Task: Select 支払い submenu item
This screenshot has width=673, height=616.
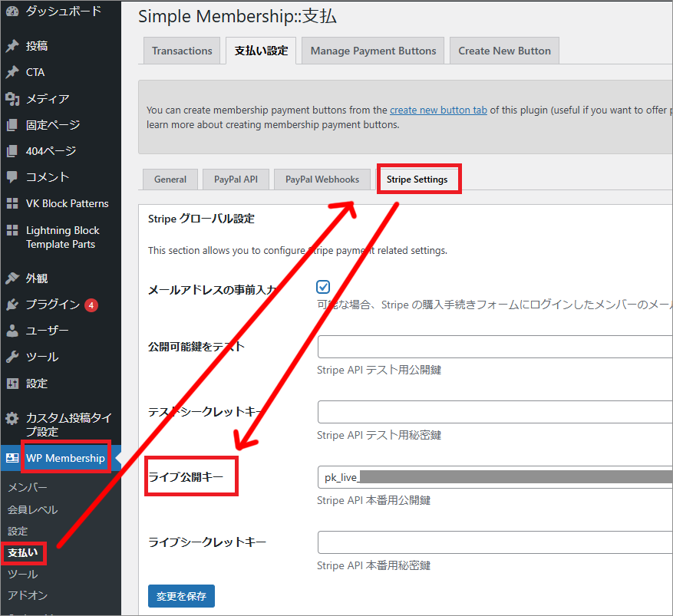Action: (23, 552)
